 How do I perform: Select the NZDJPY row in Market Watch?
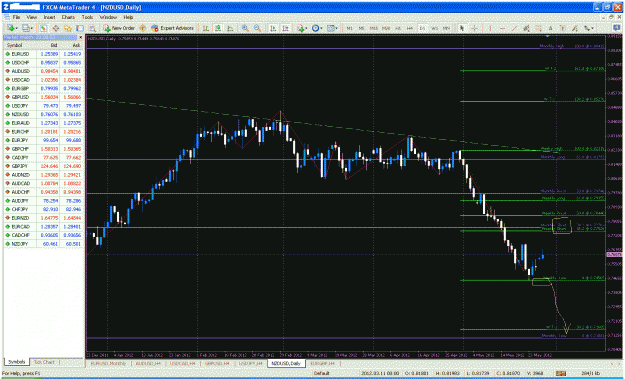coord(43,244)
